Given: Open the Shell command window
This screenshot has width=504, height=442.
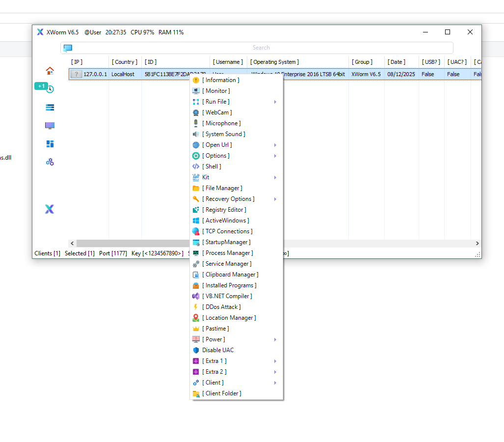Looking at the screenshot, I should 211,166.
